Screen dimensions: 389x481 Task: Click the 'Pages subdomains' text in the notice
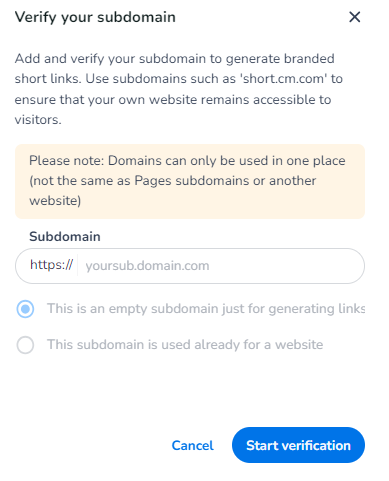(195, 181)
